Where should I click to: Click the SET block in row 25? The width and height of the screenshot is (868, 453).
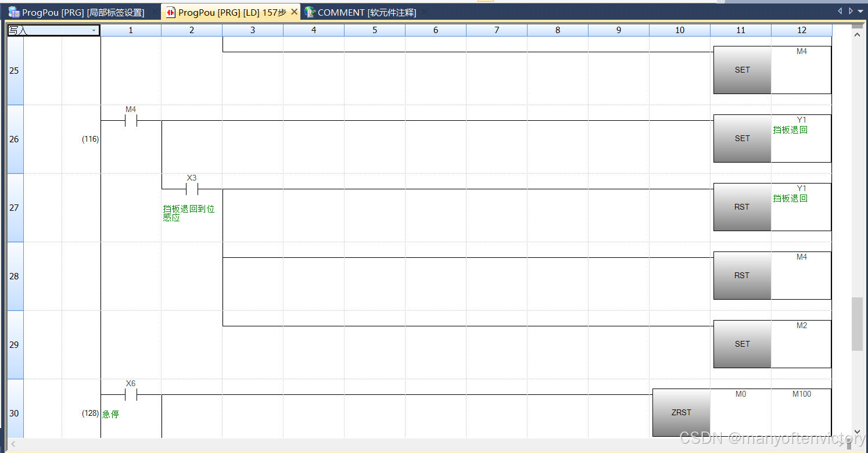point(742,70)
